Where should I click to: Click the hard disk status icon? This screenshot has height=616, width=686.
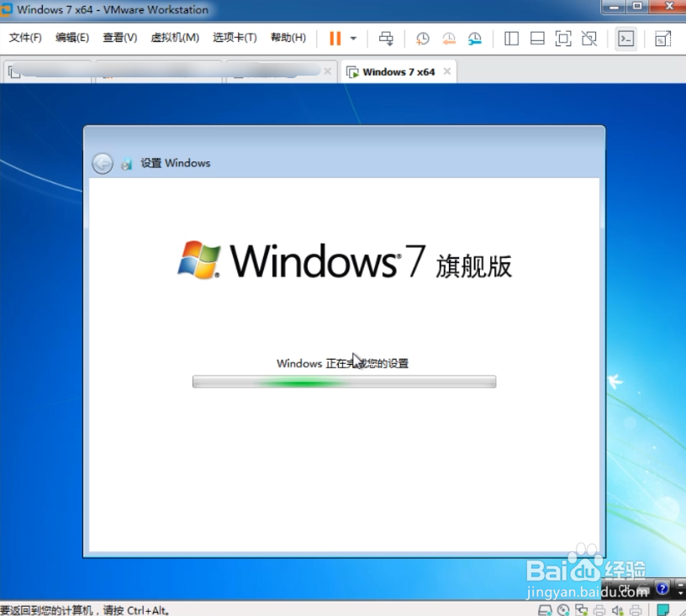[545, 610]
